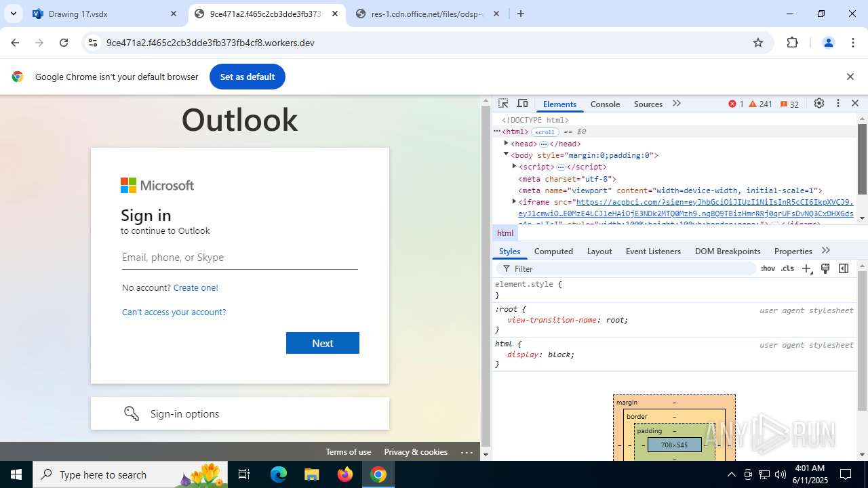Open the Properties tab
868x488 pixels.
click(793, 251)
